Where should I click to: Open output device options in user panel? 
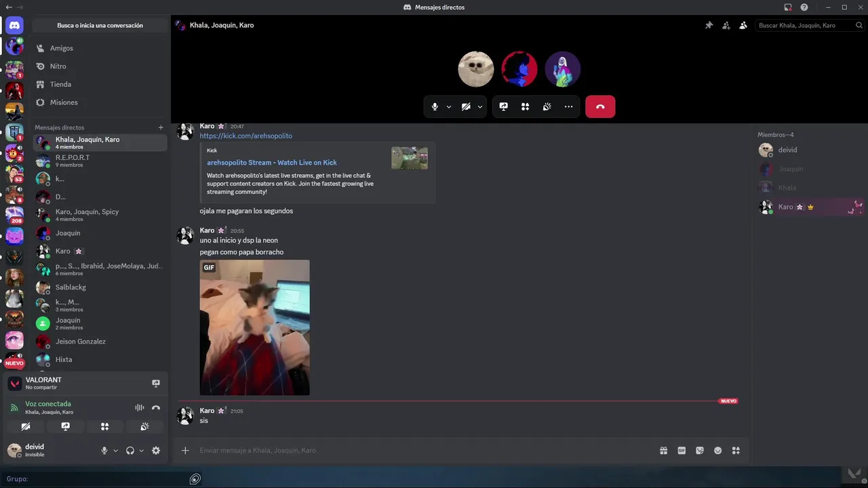tap(141, 451)
